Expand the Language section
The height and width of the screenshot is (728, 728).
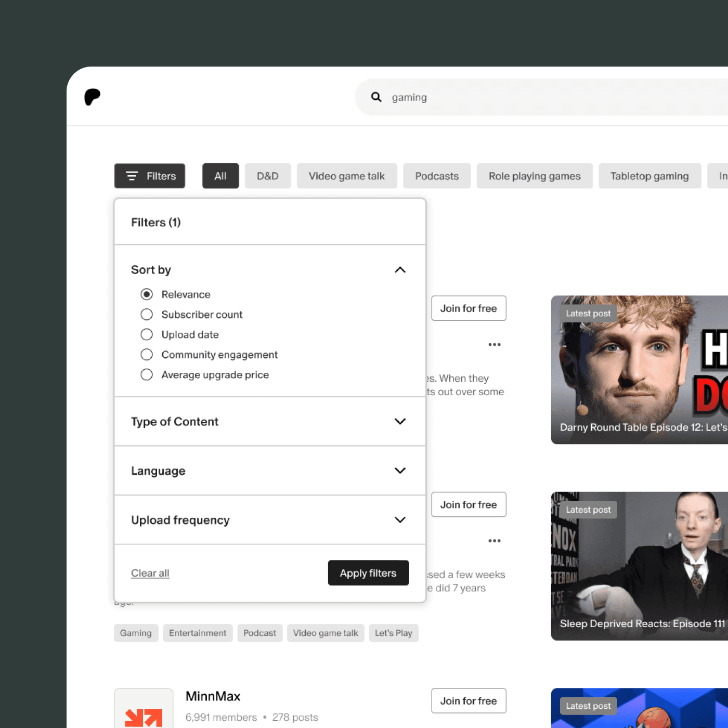point(400,471)
